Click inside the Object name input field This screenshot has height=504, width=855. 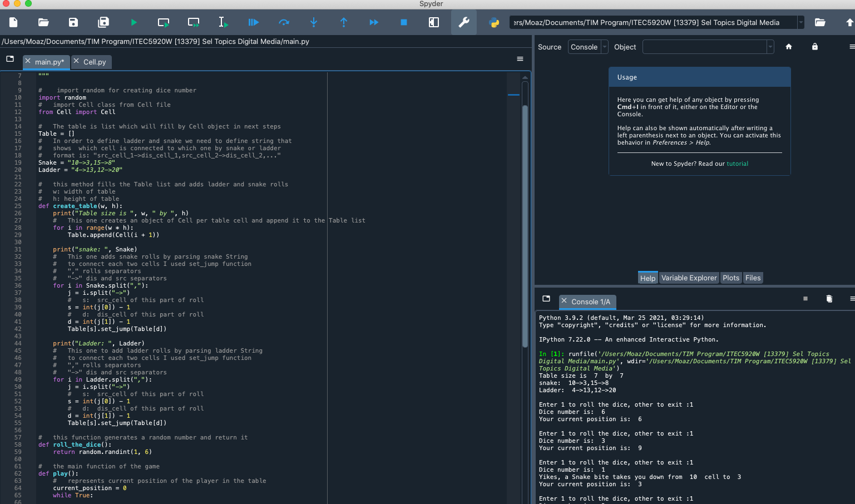[x=704, y=47]
